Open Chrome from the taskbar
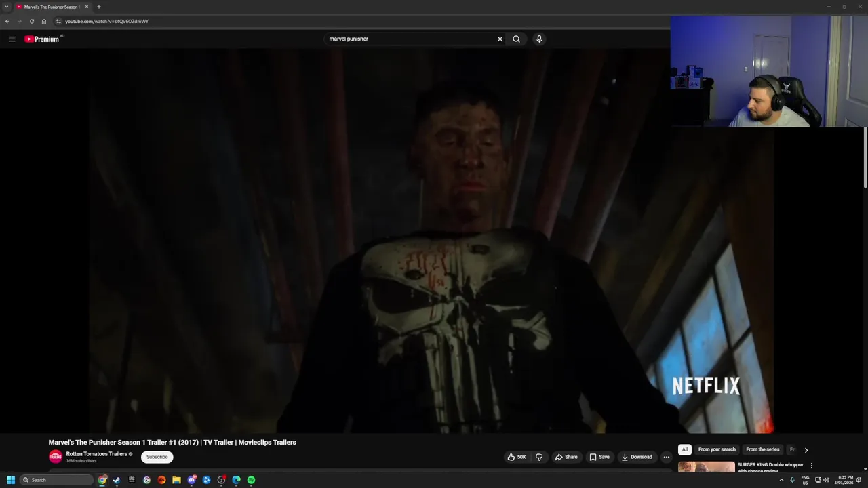 102,480
